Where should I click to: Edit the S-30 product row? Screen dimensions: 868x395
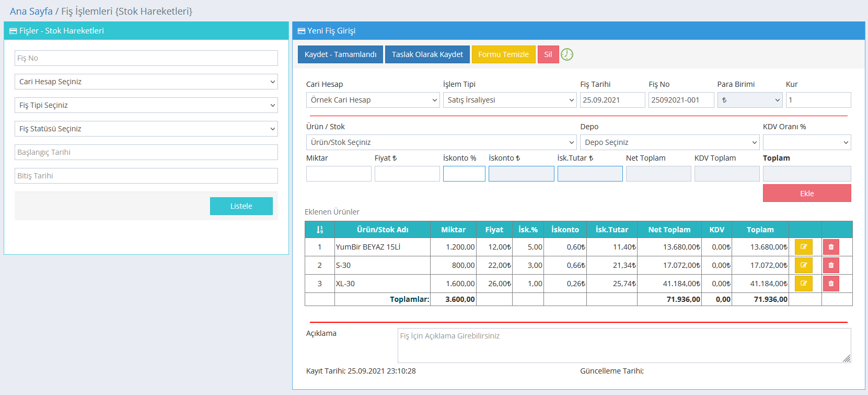(x=804, y=265)
